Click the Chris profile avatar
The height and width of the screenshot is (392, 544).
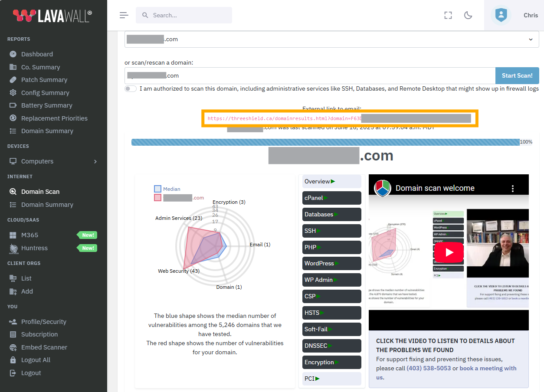[x=501, y=15]
